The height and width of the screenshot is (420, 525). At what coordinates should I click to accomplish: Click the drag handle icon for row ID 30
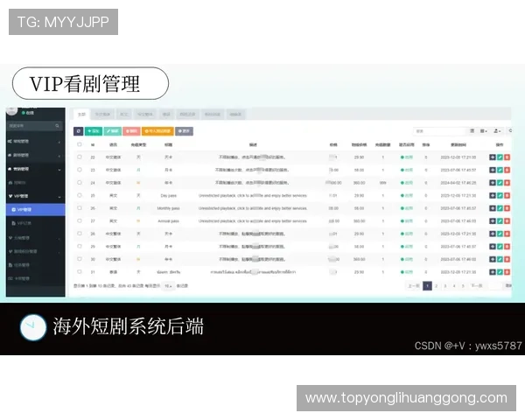coord(493,259)
